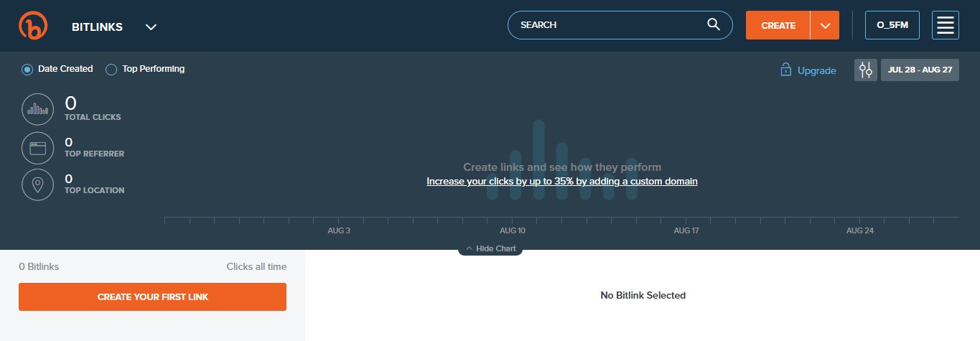
Task: Click the No Bitlink Selected text
Action: pyautogui.click(x=643, y=295)
